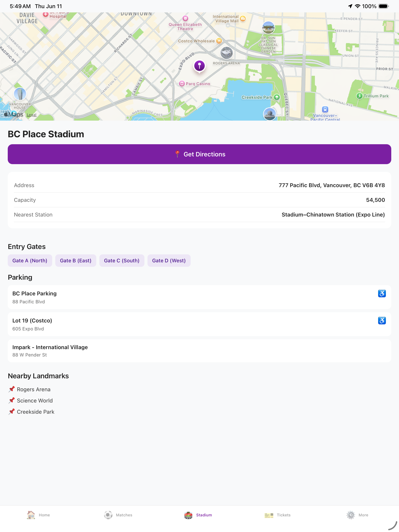399x532 pixels.
Task: Tap the 54,500 capacity value
Action: (x=375, y=200)
